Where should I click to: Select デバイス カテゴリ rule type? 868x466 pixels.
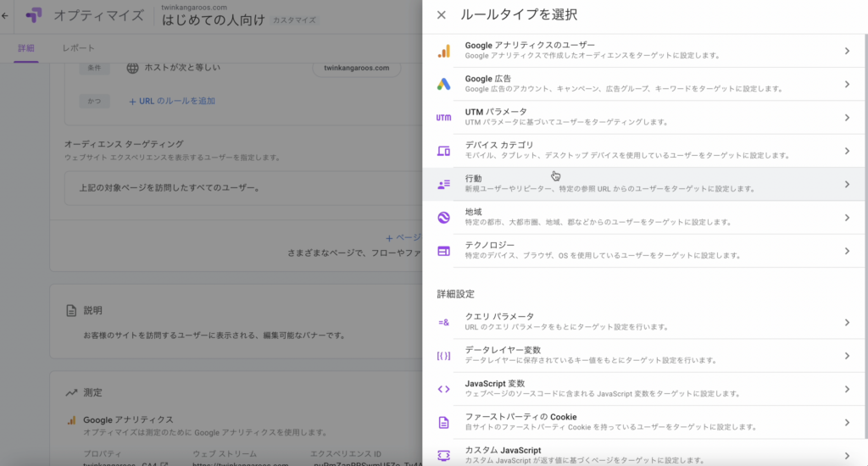(x=643, y=151)
